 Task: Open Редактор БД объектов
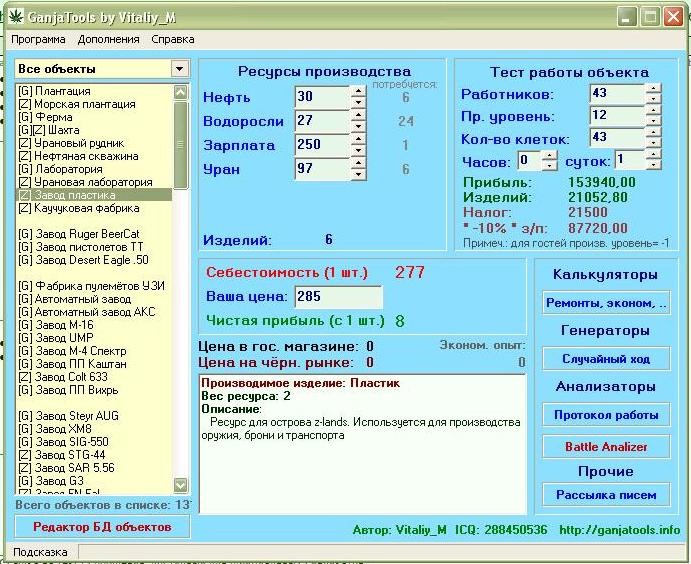(102, 527)
